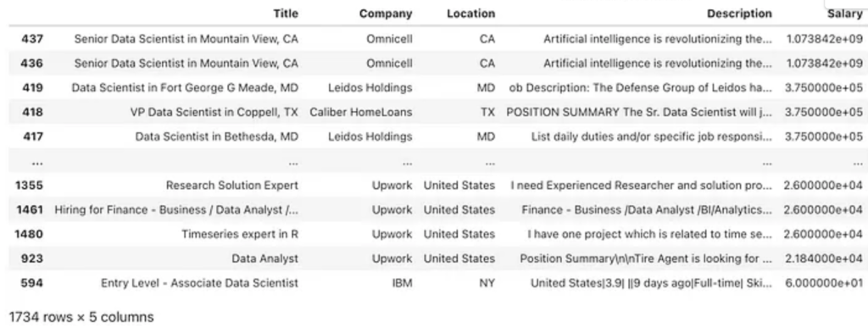Screen dimensions: 868x328
Task: Click the Entry Level Associate Data Scientist cell
Action: pyautogui.click(x=199, y=282)
